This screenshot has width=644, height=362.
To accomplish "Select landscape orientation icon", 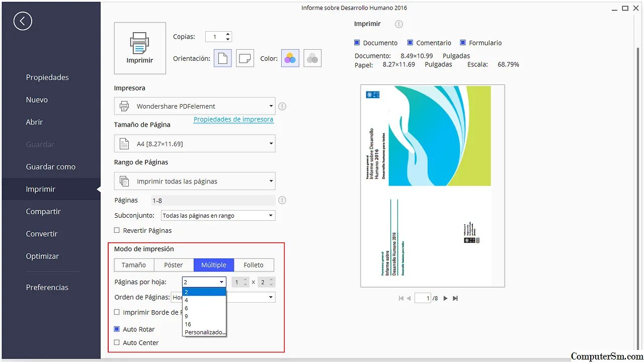I will (x=245, y=58).
